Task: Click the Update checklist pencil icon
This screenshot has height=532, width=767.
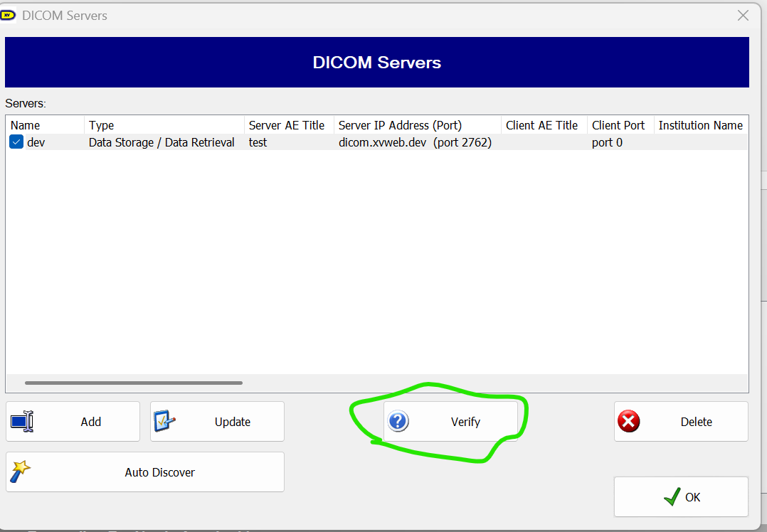Action: pyautogui.click(x=164, y=421)
